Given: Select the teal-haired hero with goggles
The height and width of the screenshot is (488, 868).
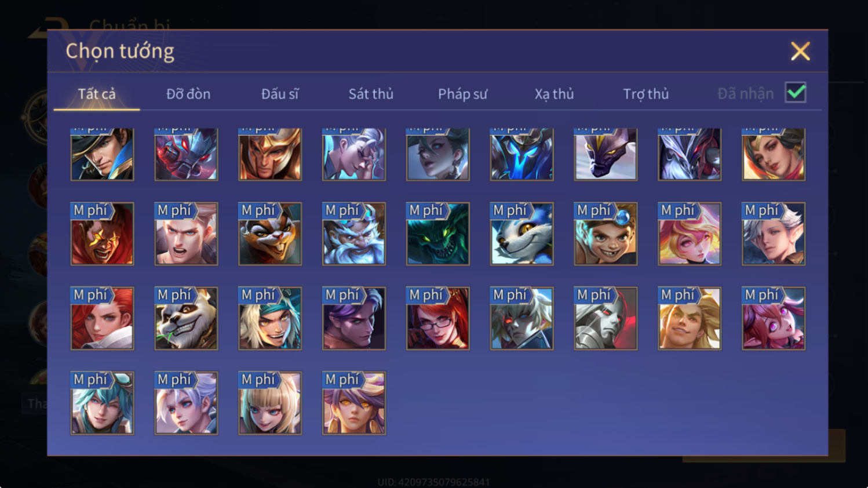Looking at the screenshot, I should pyautogui.click(x=102, y=403).
